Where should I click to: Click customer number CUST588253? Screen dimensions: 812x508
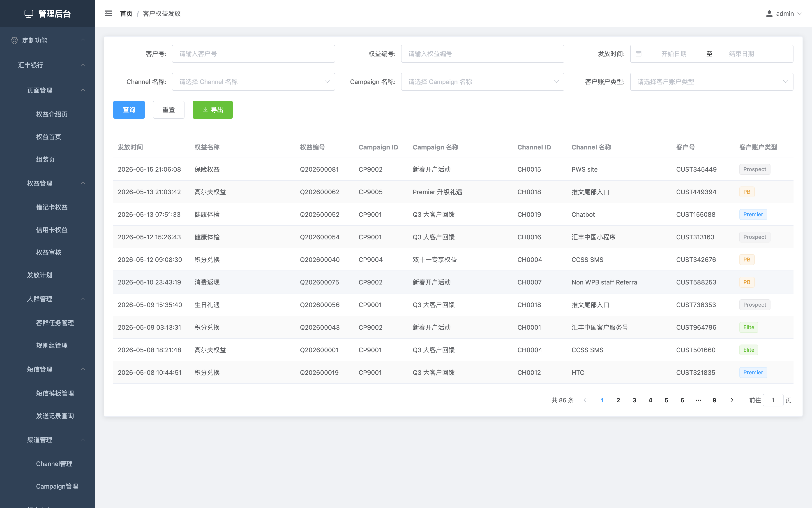[x=696, y=282]
